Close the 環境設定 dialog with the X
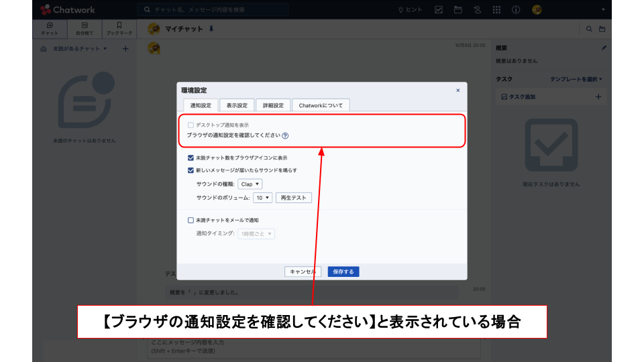 click(458, 90)
